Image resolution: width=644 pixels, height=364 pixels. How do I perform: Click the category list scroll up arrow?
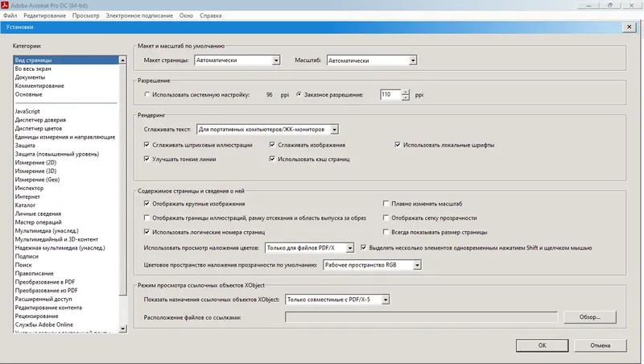122,60
